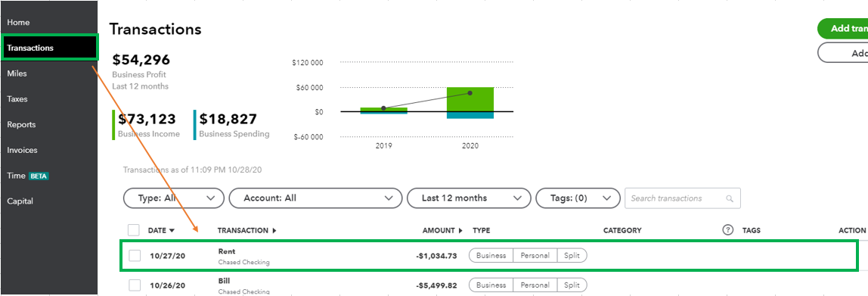
Task: Click the 2020 green income bar
Action: [470, 99]
